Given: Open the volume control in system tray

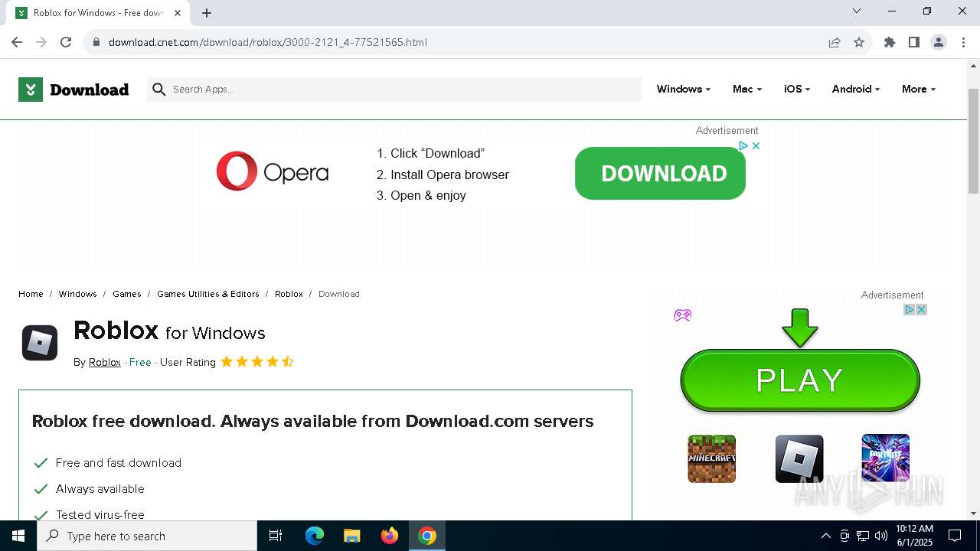Looking at the screenshot, I should tap(881, 536).
